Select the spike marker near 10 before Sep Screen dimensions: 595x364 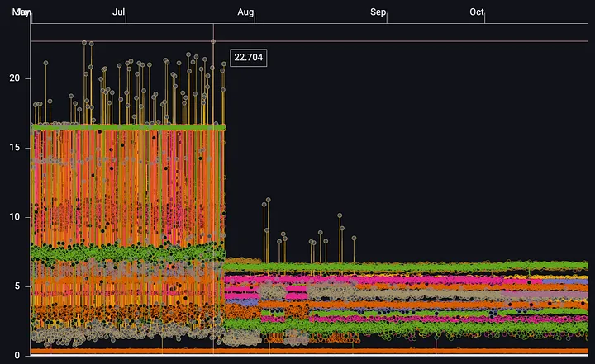pyautogui.click(x=340, y=216)
